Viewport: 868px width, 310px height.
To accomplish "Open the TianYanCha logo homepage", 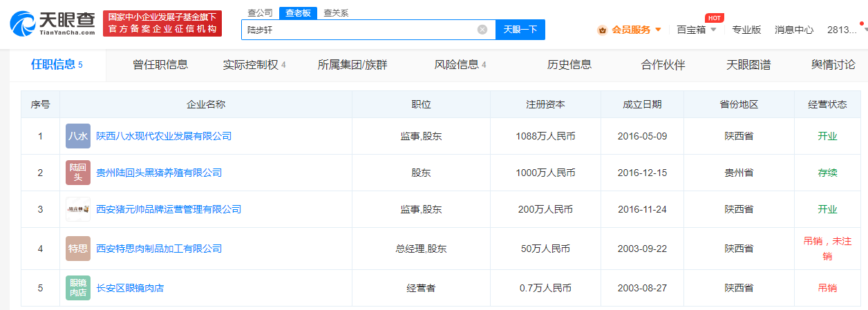I will pyautogui.click(x=53, y=23).
